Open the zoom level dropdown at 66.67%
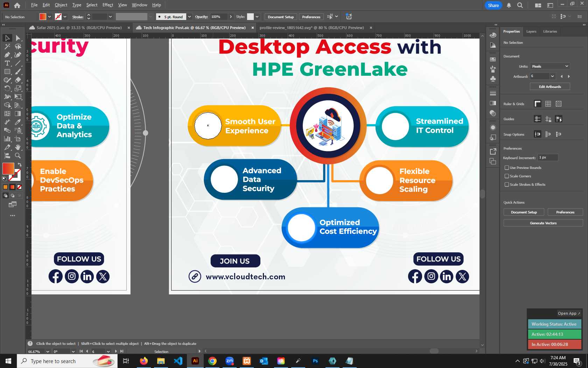 [x=48, y=351]
